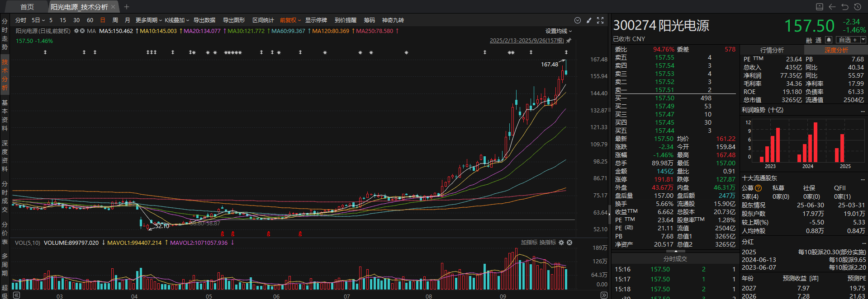The image size is (868, 299).
Task: Pin the date range 2025/2/13-2025/9/26
Action: coord(569,41)
